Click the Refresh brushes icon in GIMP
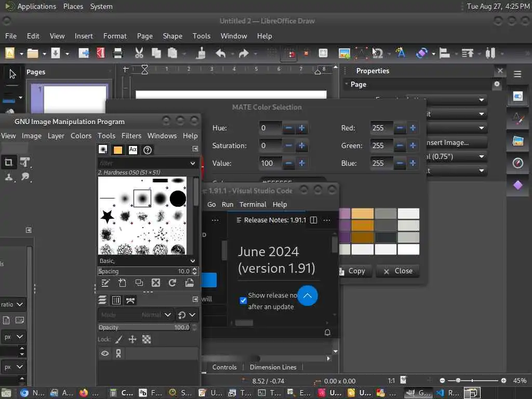The height and width of the screenshot is (399, 532). 172,283
